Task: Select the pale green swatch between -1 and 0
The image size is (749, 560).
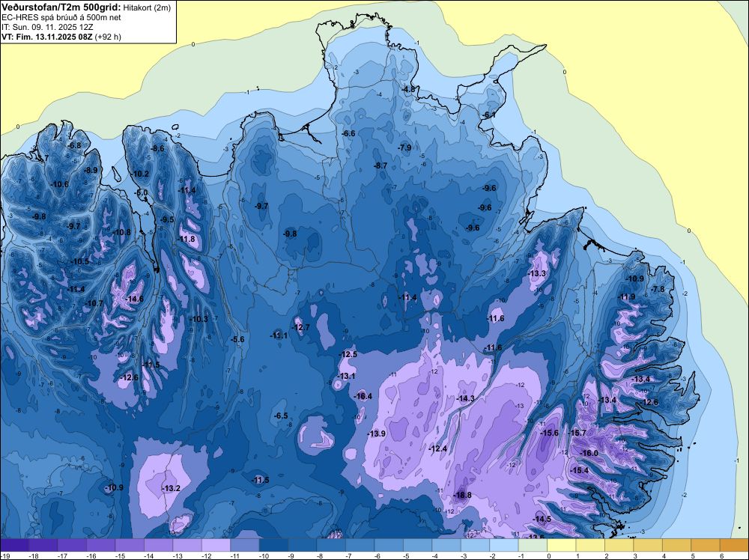Action: pyautogui.click(x=533, y=545)
